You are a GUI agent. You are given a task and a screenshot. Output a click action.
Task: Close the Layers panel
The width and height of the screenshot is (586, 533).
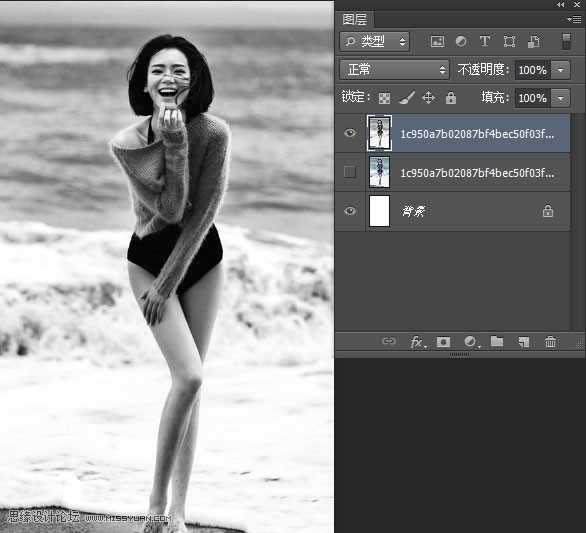tap(577, 4)
